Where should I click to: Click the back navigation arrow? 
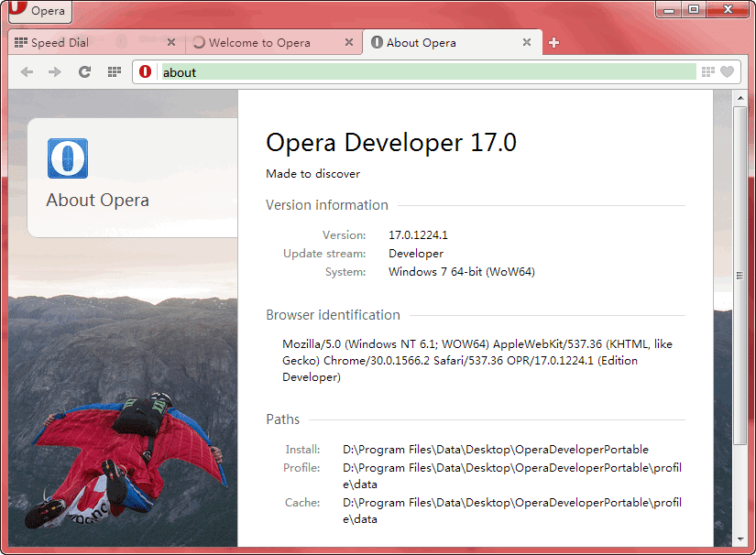click(27, 71)
